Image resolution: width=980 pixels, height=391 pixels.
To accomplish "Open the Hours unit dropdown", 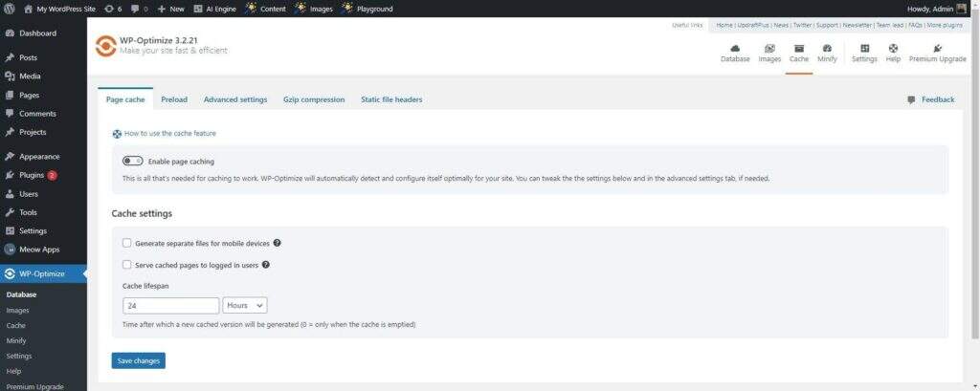I will coord(245,306).
